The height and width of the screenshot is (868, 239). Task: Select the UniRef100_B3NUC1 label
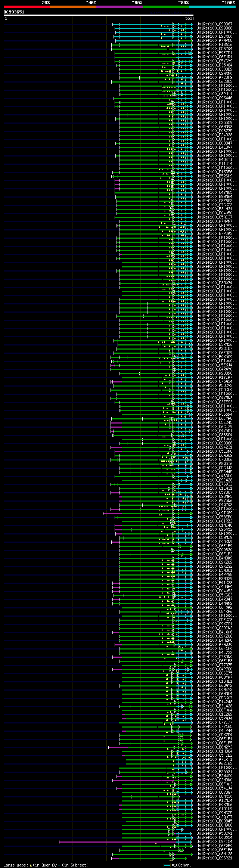pyautogui.click(x=214, y=571)
